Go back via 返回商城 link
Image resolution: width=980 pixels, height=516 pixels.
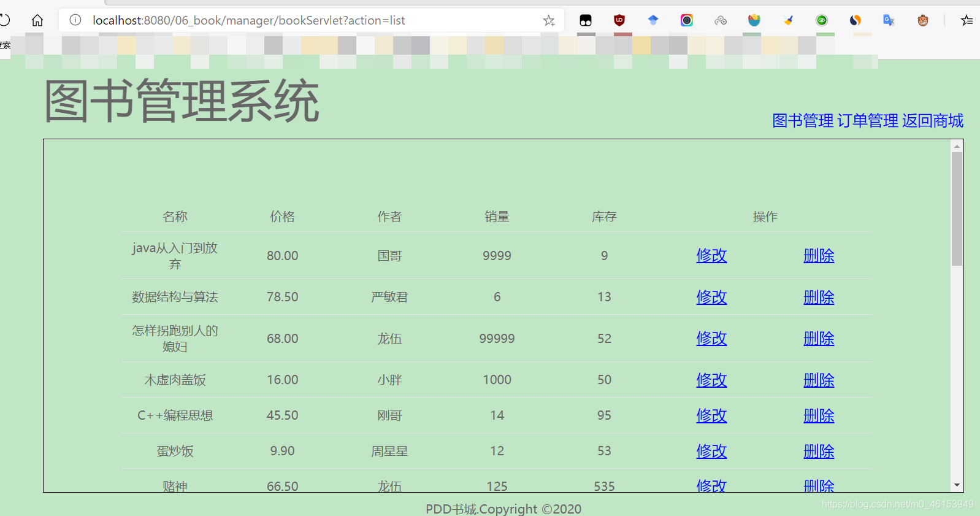tap(933, 120)
